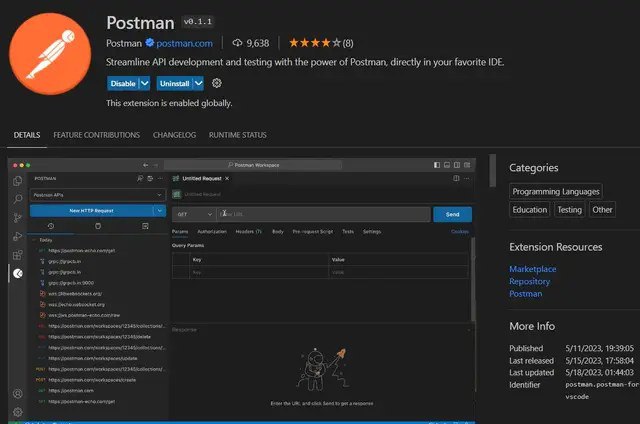The image size is (640, 424).
Task: Click the Enter URL input field
Action: 323,214
